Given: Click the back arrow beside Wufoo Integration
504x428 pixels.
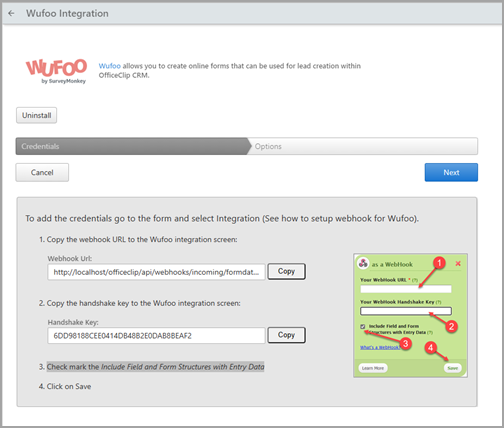Looking at the screenshot, I should 11,13.
